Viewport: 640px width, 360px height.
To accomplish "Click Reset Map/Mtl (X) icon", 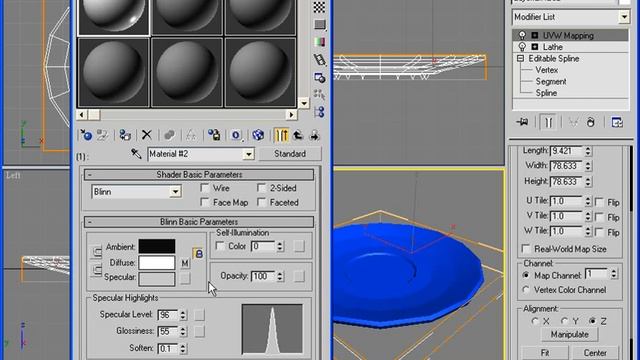I will [x=147, y=135].
